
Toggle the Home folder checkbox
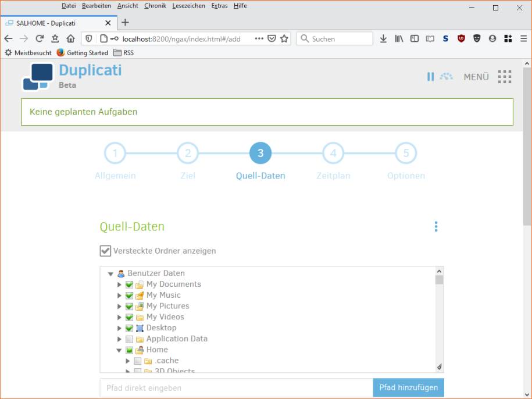point(129,350)
